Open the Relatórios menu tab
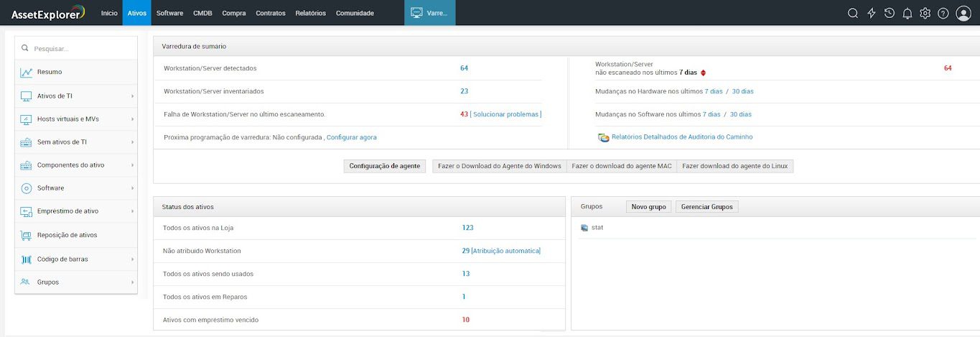Image resolution: width=980 pixels, height=337 pixels. click(310, 13)
